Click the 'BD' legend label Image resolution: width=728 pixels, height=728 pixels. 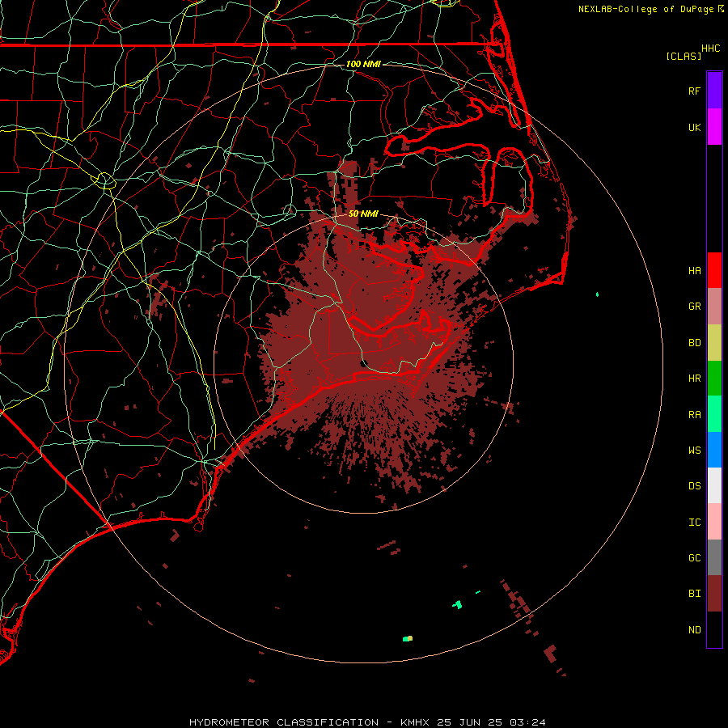694,343
